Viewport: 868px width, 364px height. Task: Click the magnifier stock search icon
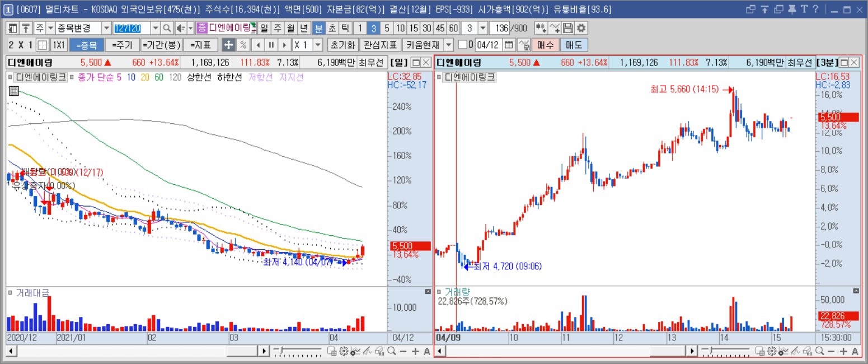(x=167, y=29)
